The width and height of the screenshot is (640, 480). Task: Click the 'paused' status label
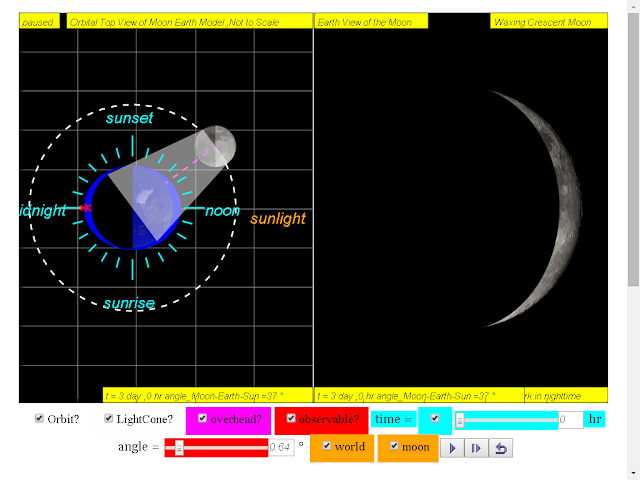pos(39,21)
